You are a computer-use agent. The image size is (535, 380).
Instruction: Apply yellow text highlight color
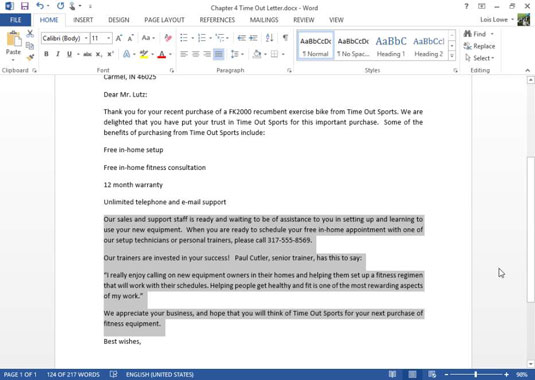click(144, 54)
